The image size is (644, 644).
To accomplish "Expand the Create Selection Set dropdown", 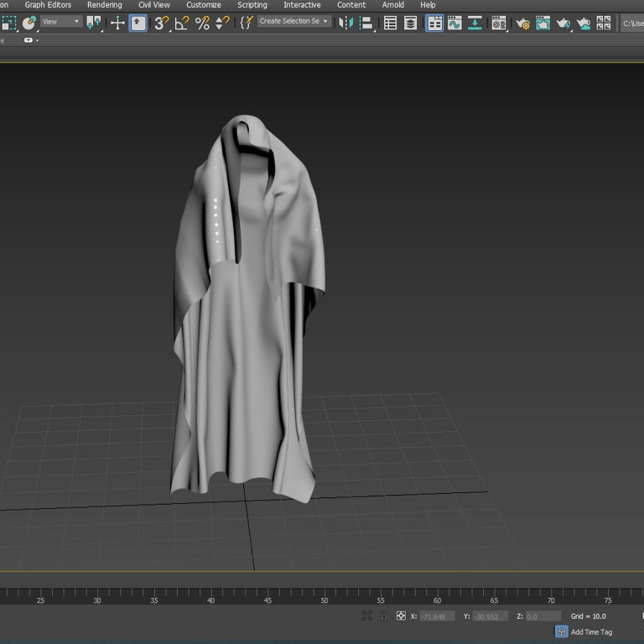I will (294, 21).
